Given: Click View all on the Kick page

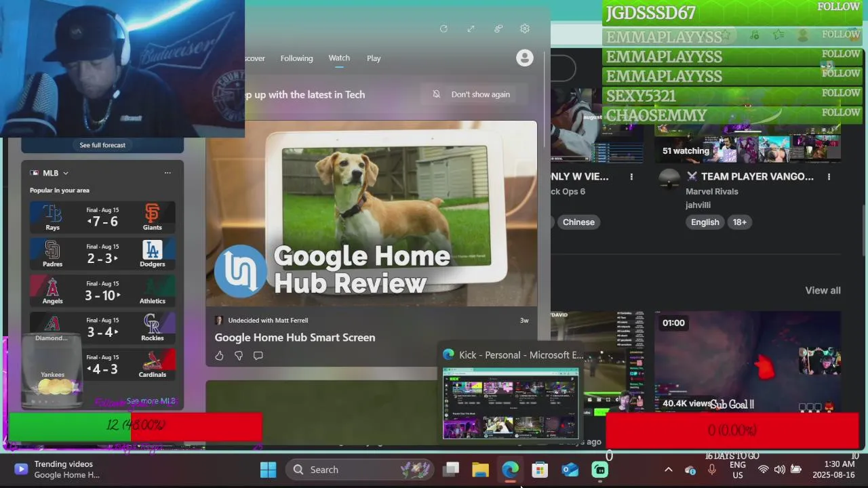Looking at the screenshot, I should click(823, 290).
